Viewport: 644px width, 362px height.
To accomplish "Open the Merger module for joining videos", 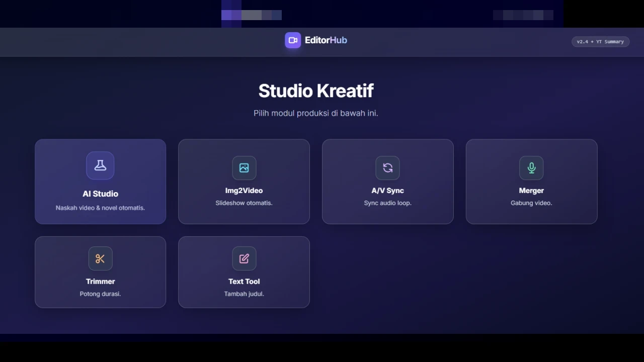I will 531,182.
